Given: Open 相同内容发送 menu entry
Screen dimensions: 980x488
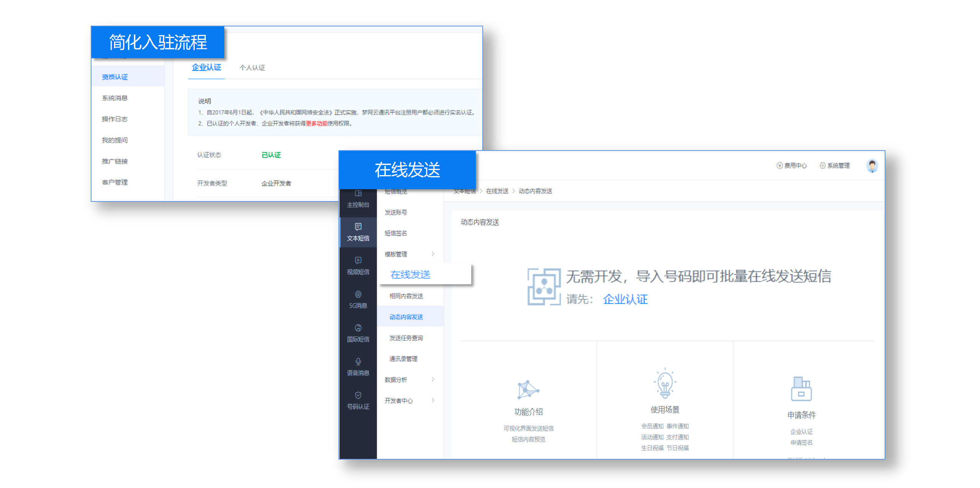Looking at the screenshot, I should [406, 296].
